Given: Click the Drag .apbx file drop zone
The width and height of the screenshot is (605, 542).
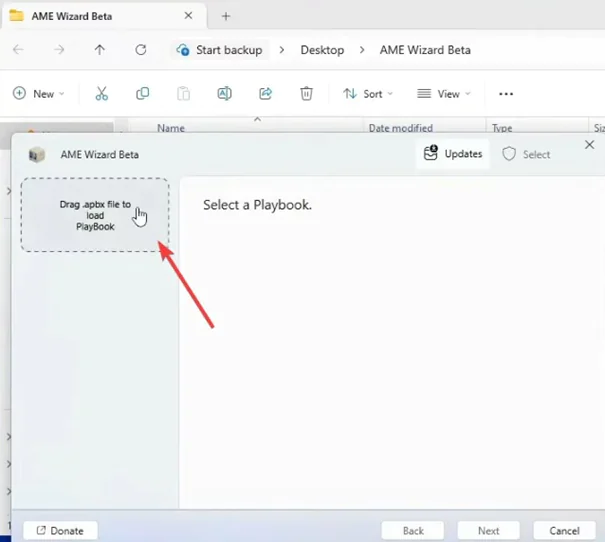Looking at the screenshot, I should click(x=95, y=215).
